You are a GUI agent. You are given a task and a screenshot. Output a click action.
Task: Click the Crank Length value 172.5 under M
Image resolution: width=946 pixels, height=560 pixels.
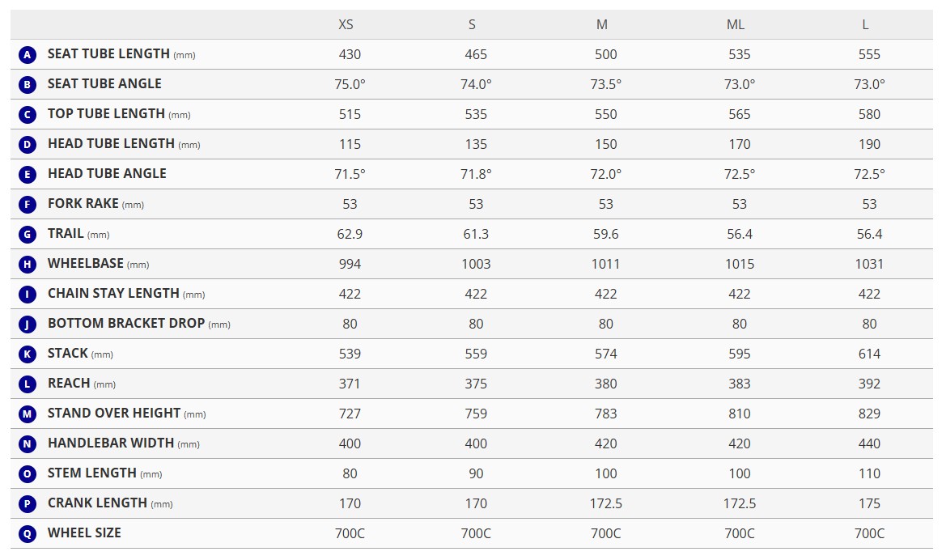pos(606,503)
